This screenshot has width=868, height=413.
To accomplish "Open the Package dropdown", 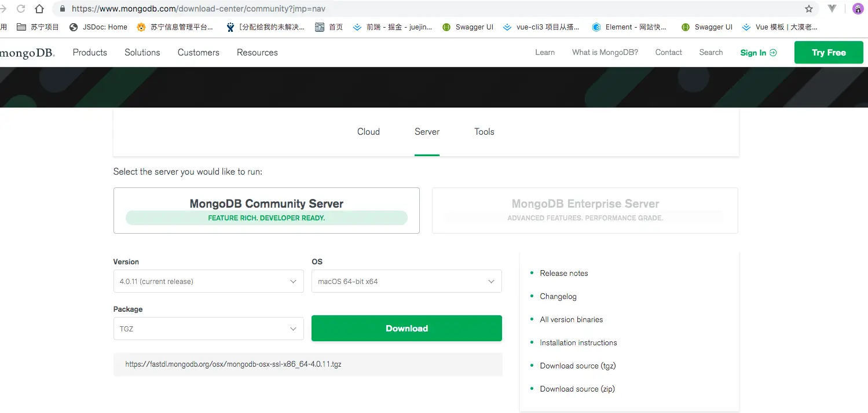I will (x=208, y=329).
